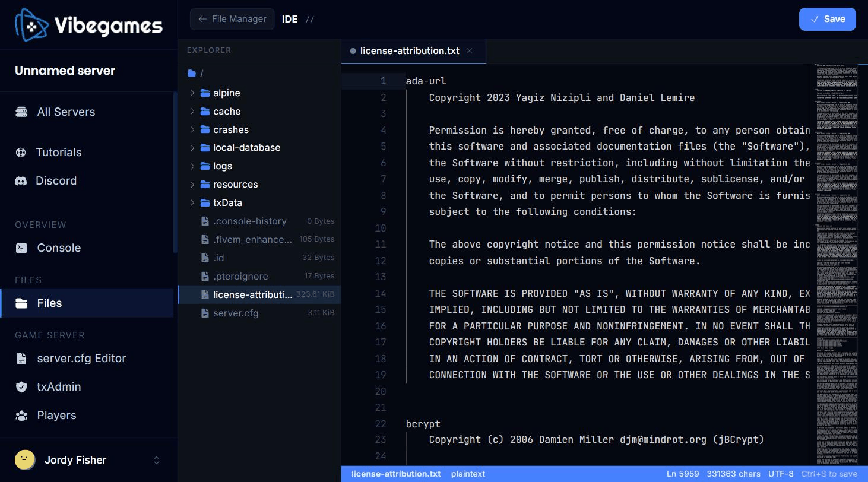The image size is (868, 482).
Task: Click the root folder icon in Explorer
Action: (192, 73)
